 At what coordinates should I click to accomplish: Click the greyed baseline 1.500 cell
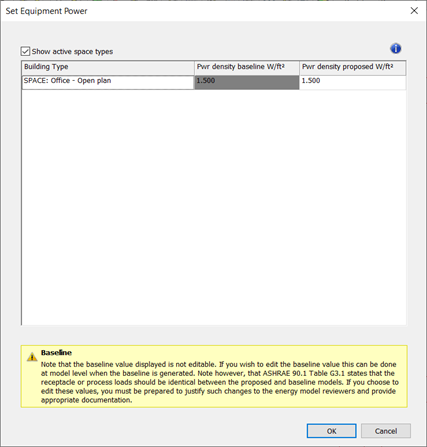pyautogui.click(x=247, y=82)
